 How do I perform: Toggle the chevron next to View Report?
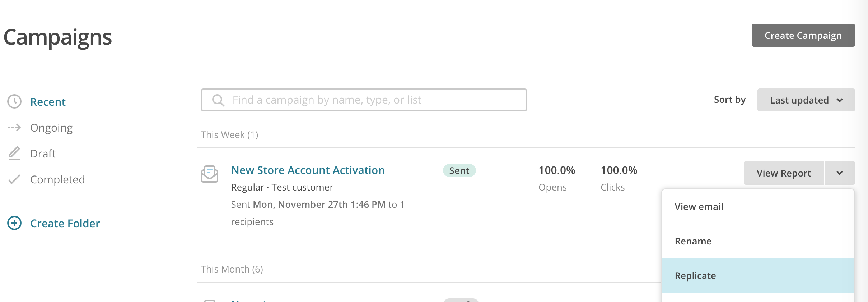[840, 173]
